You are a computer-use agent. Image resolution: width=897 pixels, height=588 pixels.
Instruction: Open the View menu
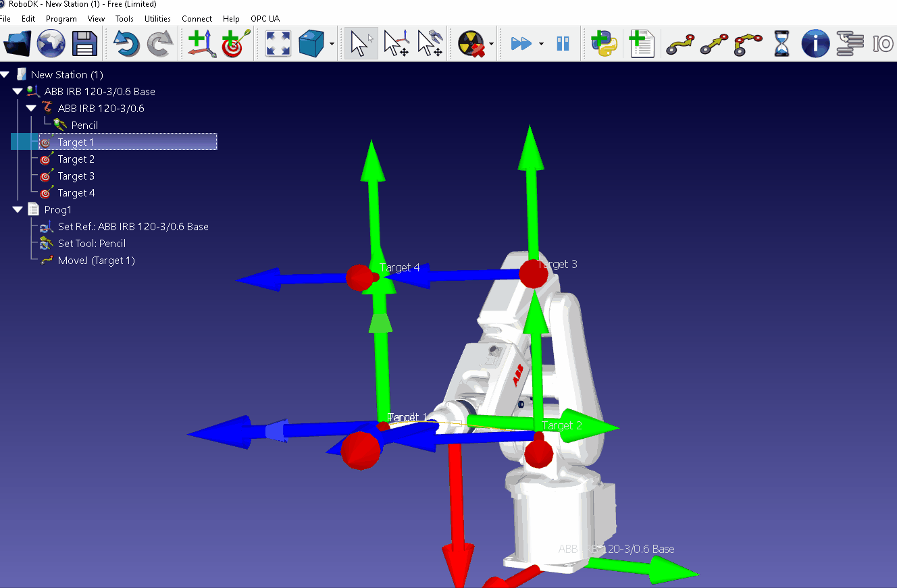tap(96, 19)
